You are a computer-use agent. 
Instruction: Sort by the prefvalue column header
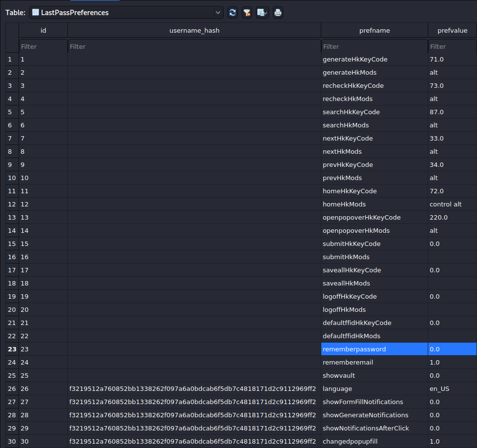click(452, 30)
